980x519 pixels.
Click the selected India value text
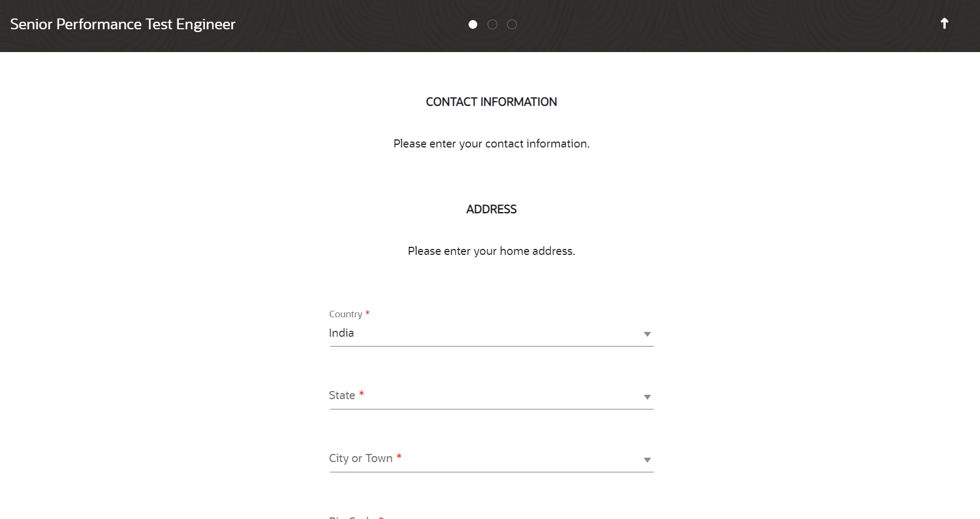coord(341,333)
